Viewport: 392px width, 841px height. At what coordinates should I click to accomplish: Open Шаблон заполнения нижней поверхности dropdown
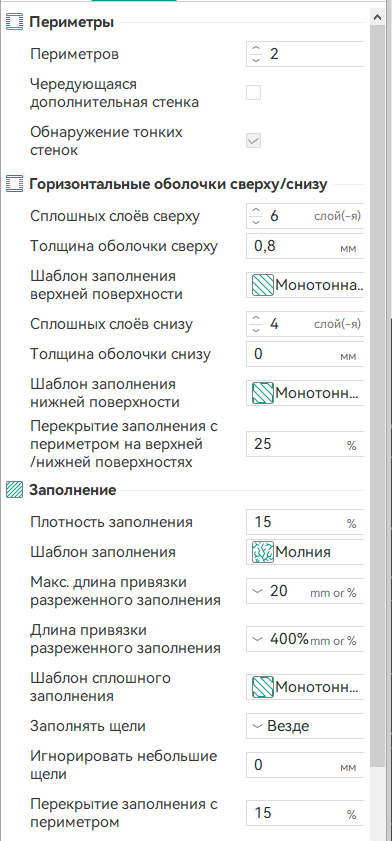point(305,393)
